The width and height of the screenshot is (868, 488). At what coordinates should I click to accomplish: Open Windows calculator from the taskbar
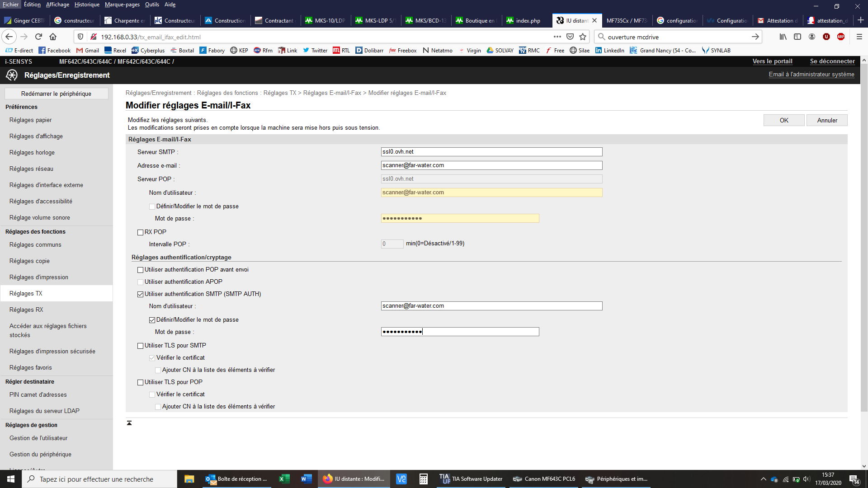point(423,479)
